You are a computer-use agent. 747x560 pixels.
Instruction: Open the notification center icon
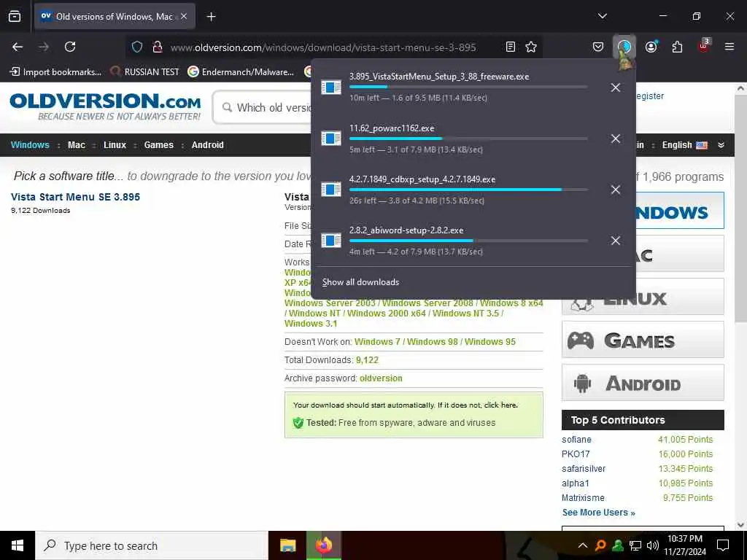[x=723, y=545]
